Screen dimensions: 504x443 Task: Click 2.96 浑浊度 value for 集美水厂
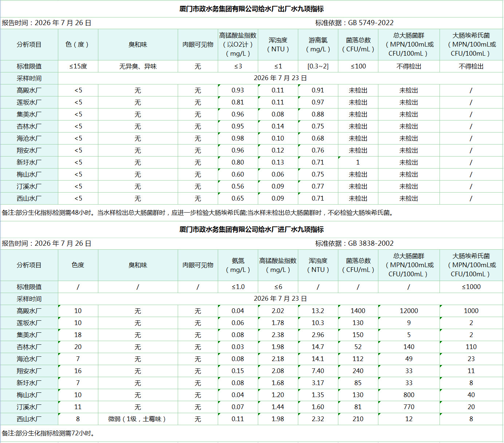click(318, 335)
